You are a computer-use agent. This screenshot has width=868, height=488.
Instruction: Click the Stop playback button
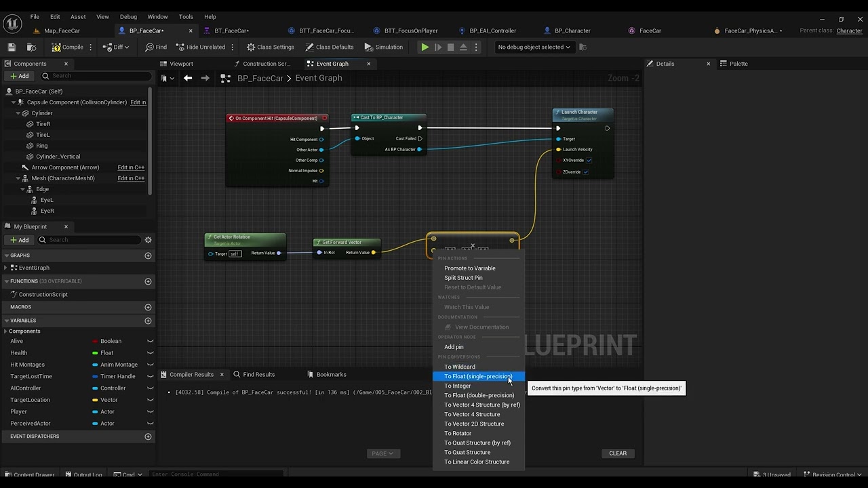450,47
